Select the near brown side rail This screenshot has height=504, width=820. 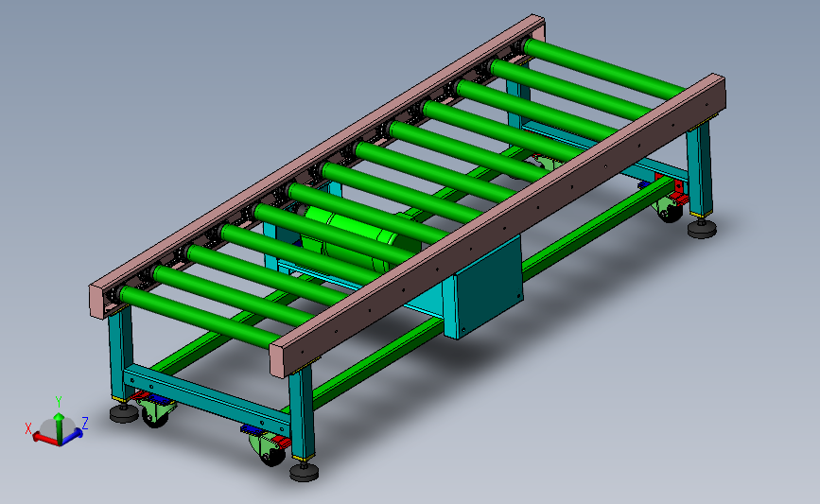[x=497, y=225]
